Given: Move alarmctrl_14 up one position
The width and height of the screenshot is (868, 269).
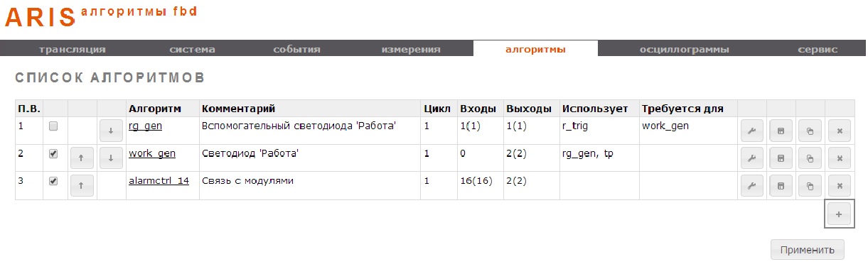Looking at the screenshot, I should [x=82, y=186].
